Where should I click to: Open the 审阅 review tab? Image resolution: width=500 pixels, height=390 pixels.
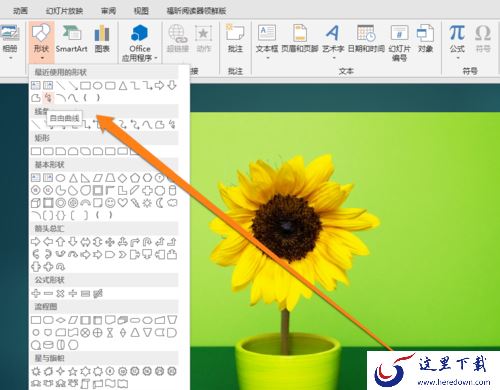(x=108, y=11)
